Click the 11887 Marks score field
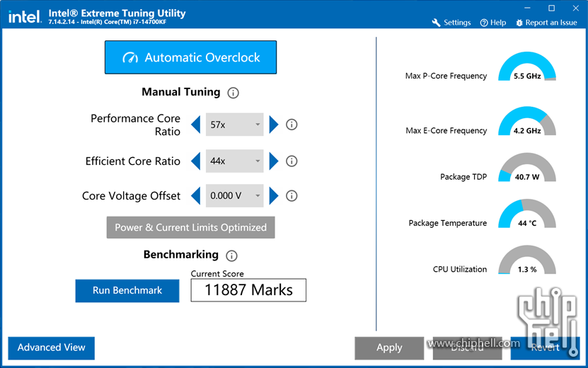Screen dimensions: 588x368 coord(248,290)
